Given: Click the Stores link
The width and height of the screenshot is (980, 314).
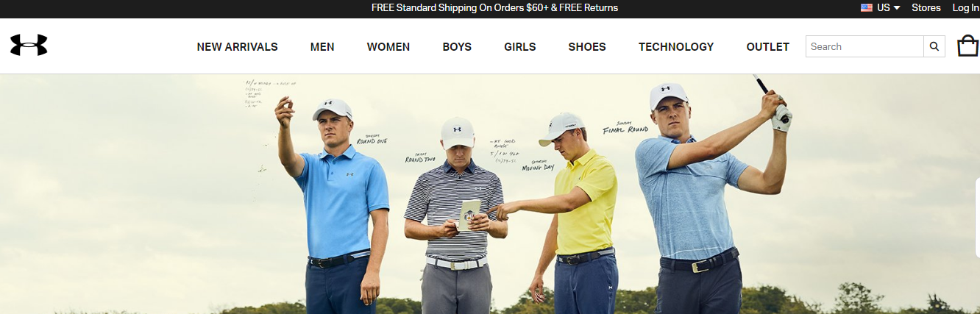Looking at the screenshot, I should 926,8.
